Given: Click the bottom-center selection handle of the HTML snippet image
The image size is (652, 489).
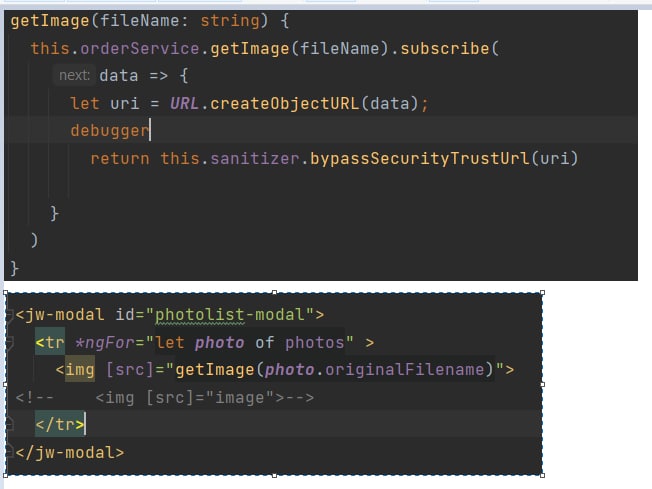Looking at the screenshot, I should tap(274, 475).
